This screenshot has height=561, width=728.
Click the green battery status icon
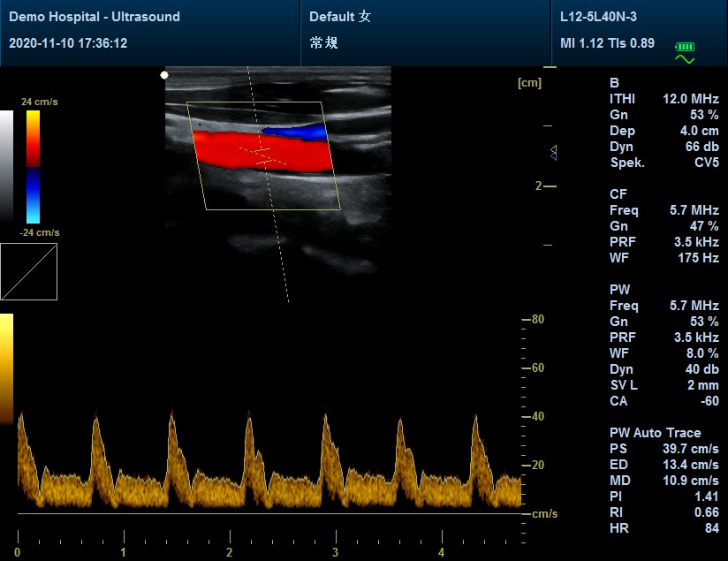pyautogui.click(x=686, y=46)
